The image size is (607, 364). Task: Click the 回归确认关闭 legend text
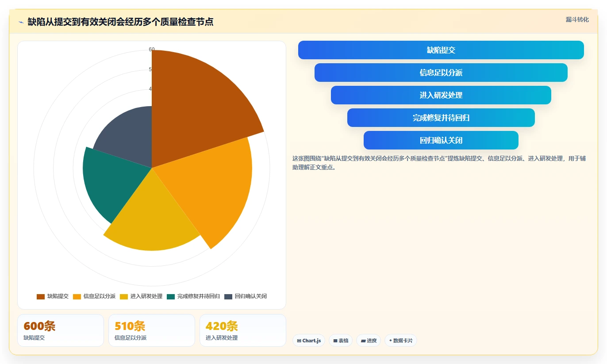(x=251, y=296)
